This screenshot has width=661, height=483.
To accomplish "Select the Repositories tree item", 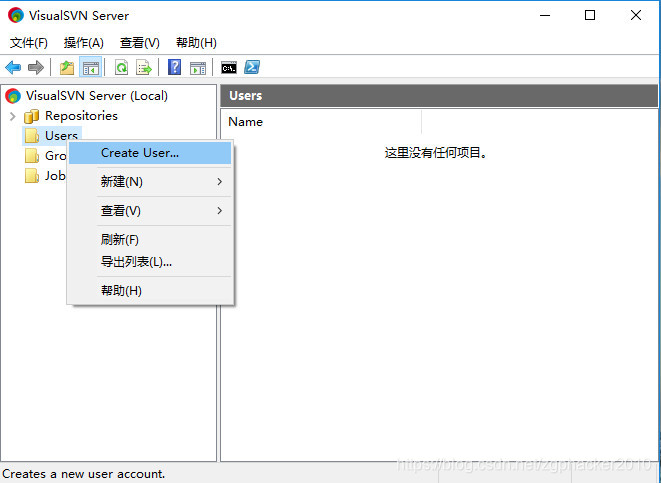I will [81, 116].
